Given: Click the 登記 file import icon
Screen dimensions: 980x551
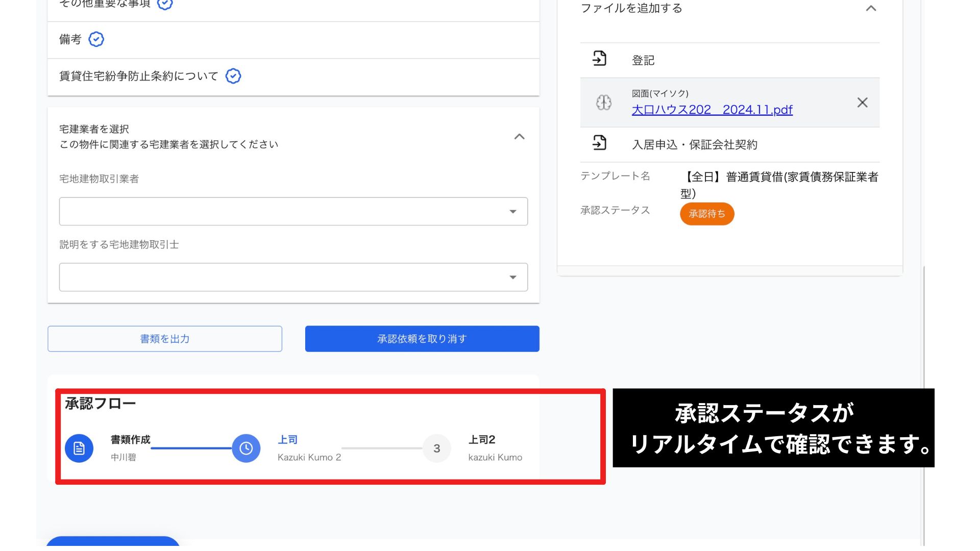Looking at the screenshot, I should coord(600,59).
